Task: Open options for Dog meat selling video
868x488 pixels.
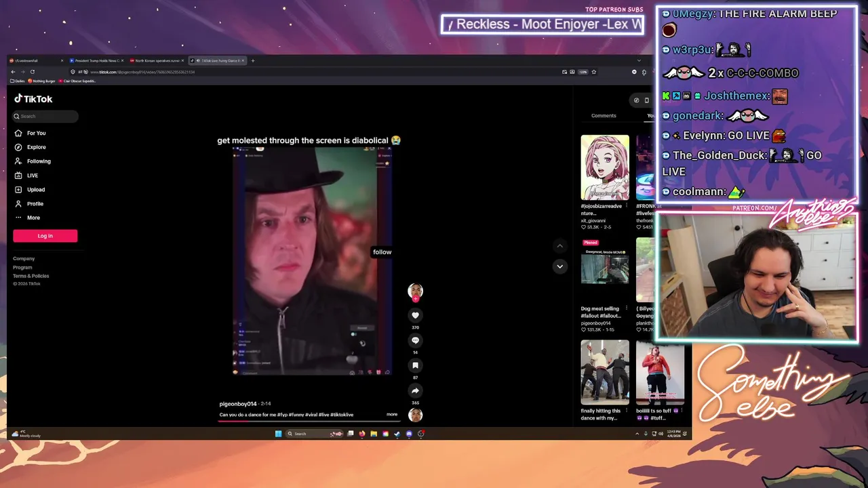Action: pyautogui.click(x=626, y=308)
